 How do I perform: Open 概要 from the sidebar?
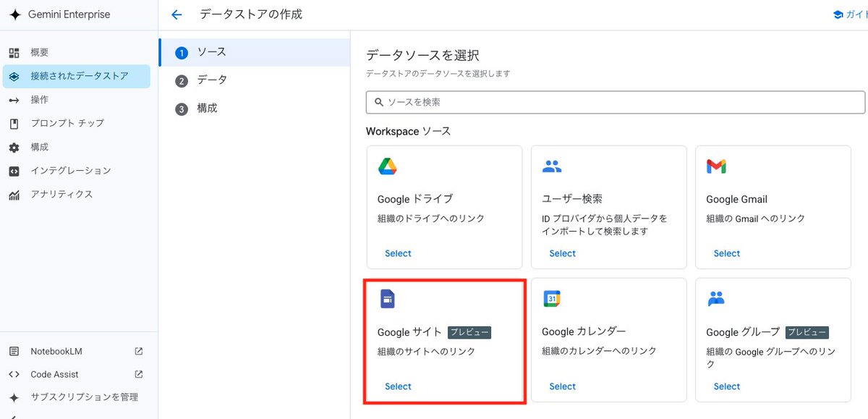tap(38, 51)
